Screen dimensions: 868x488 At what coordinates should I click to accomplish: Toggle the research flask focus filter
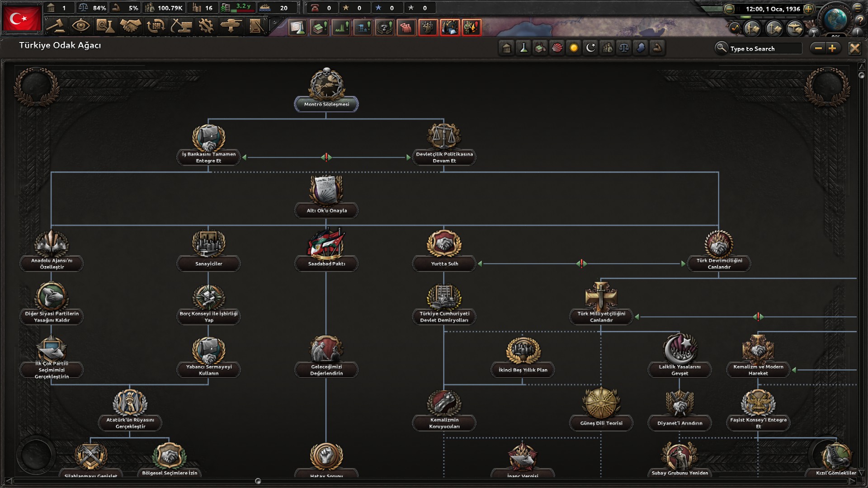pyautogui.click(x=524, y=48)
